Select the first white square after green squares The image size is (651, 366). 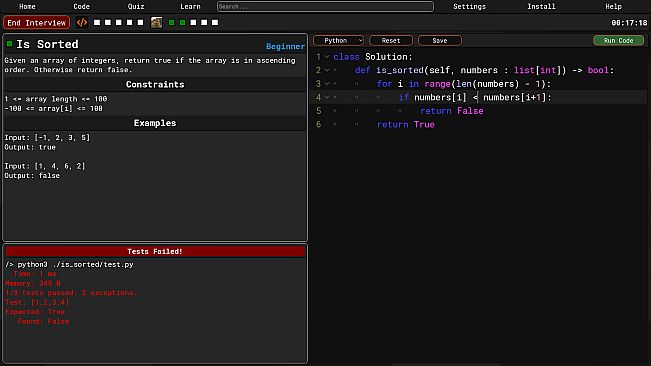[193, 22]
